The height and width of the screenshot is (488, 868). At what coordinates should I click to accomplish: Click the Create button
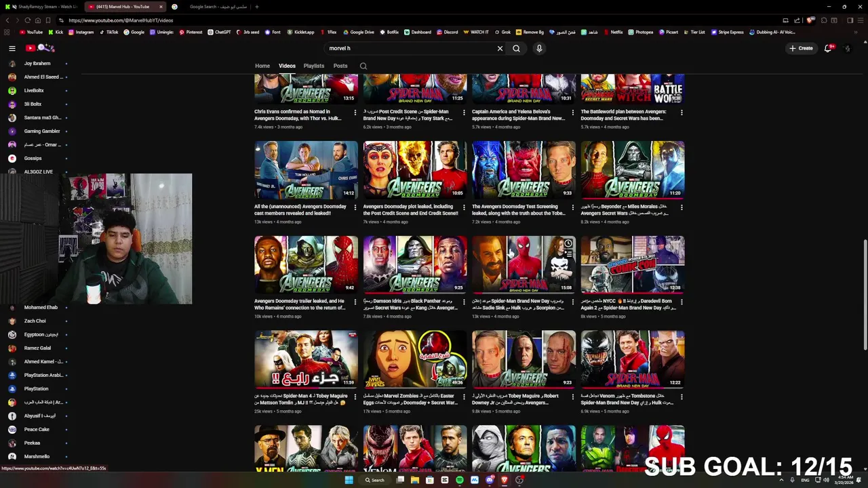pos(801,48)
